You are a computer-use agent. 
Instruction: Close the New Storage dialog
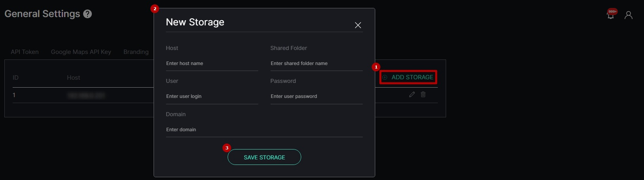pos(358,25)
